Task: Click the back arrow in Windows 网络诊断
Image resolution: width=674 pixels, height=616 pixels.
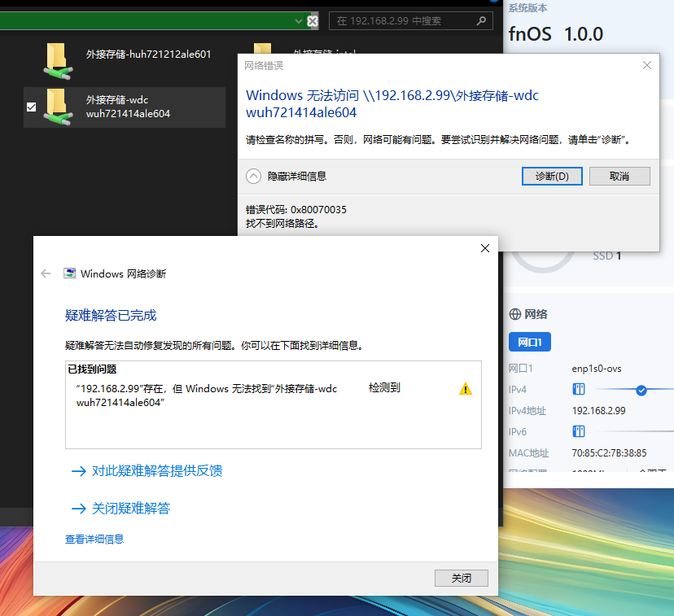Action: click(46, 273)
